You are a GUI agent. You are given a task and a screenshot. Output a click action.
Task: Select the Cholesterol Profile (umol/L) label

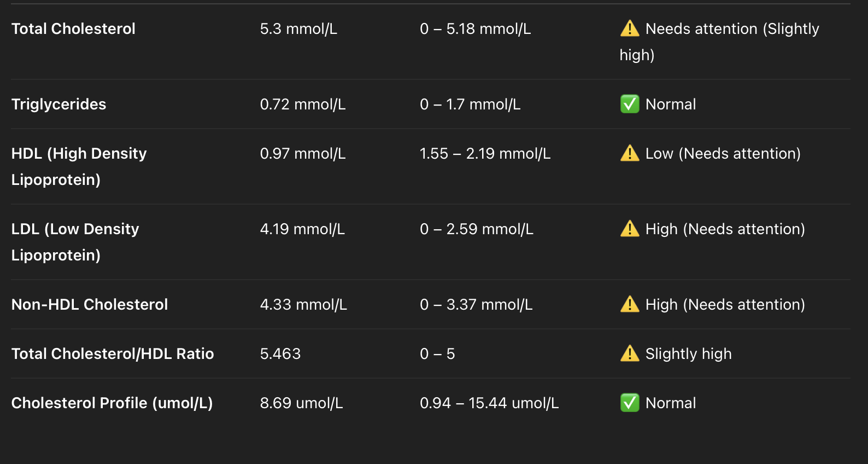pos(112,403)
